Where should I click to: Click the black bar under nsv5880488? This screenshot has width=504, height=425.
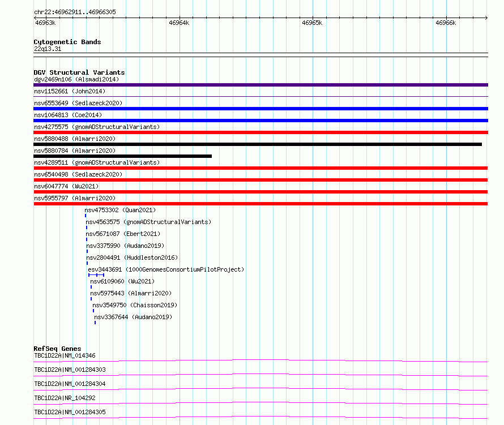258,144
